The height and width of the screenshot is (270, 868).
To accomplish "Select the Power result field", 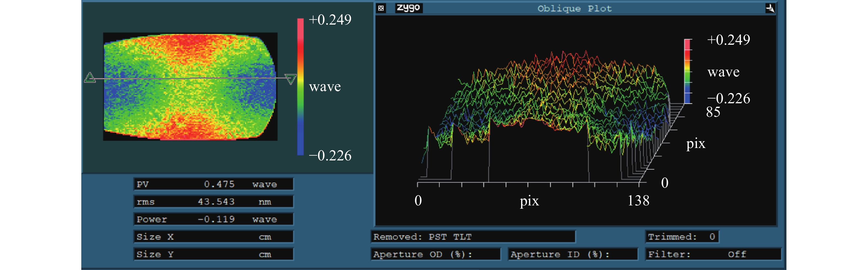I will (x=213, y=219).
